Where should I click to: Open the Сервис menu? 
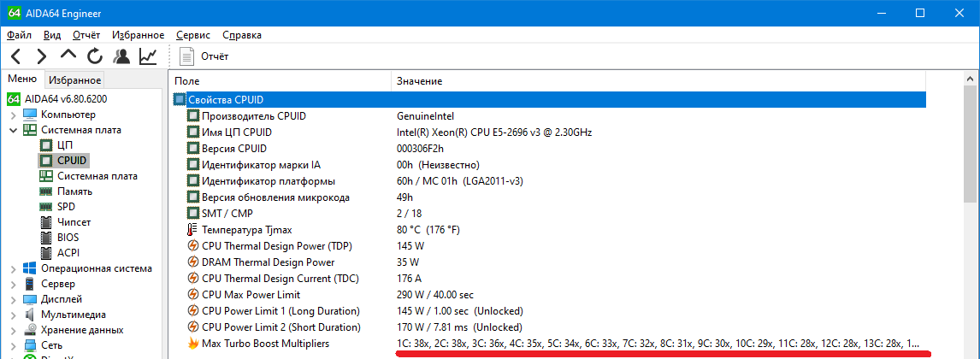pos(193,35)
